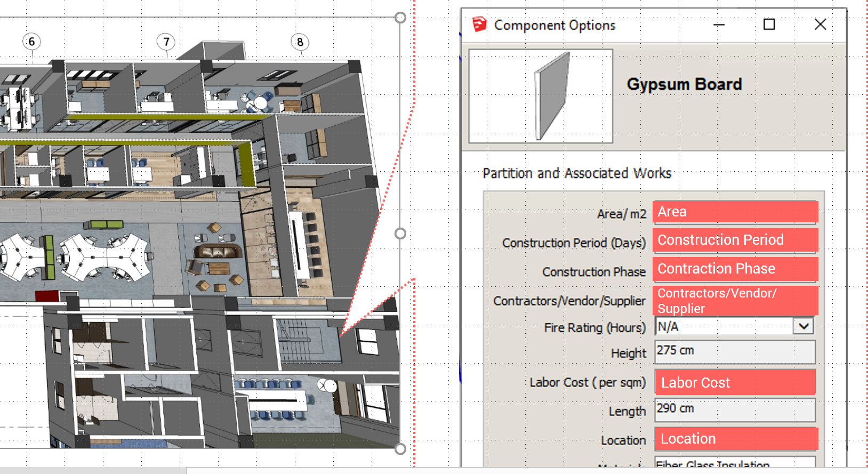Click the Height field showing 275 cm
868x474 pixels.
735,351
